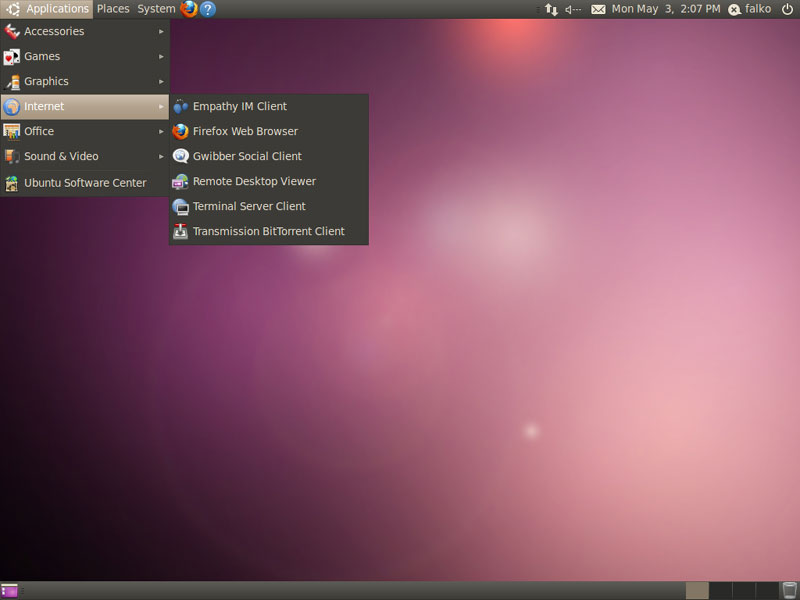Expand the Sound & Video submenu arrow
800x600 pixels.
tap(161, 157)
